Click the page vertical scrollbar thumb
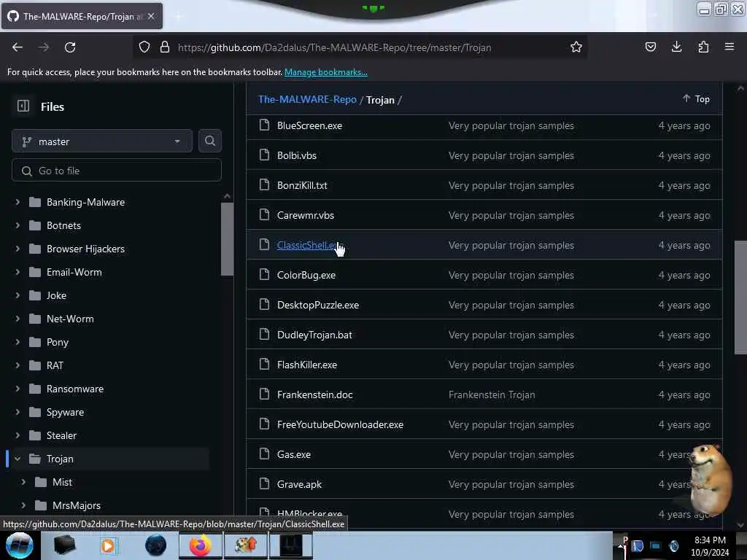Viewport: 747px width, 560px height. tap(740, 297)
